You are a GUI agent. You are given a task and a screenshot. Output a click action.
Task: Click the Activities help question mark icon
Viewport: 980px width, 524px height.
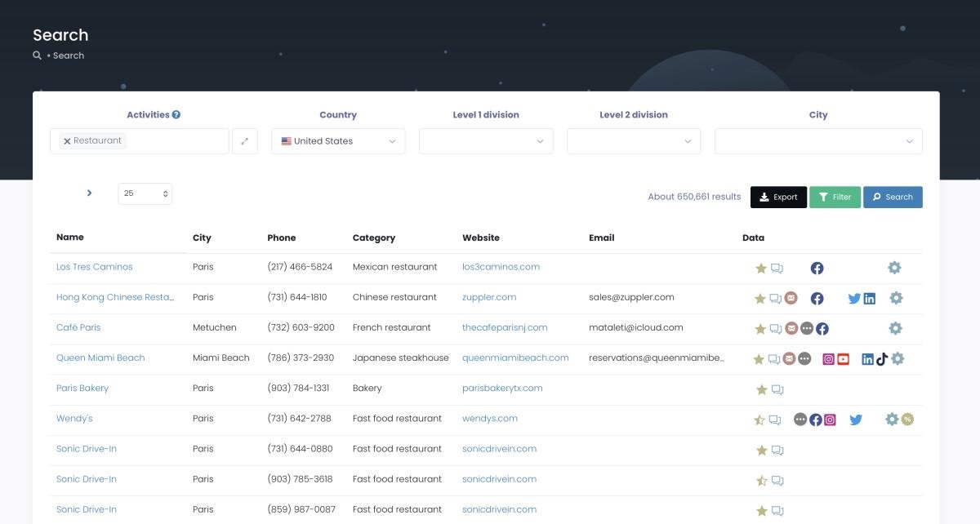pos(176,115)
